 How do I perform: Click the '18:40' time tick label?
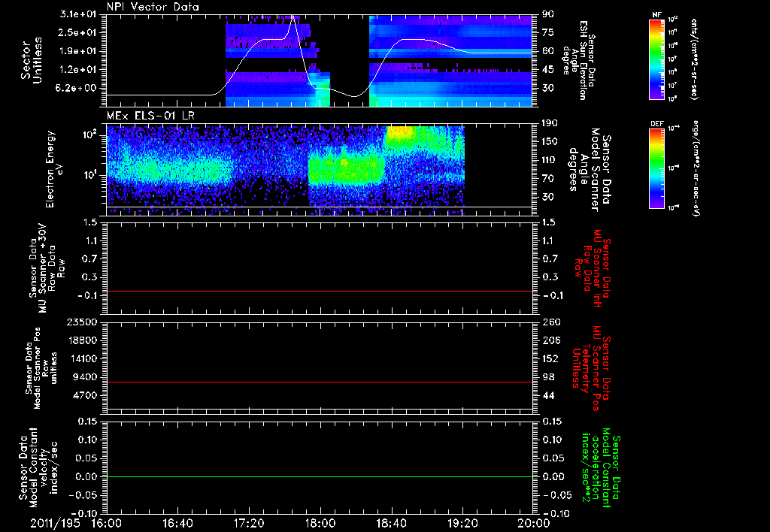coord(391,523)
